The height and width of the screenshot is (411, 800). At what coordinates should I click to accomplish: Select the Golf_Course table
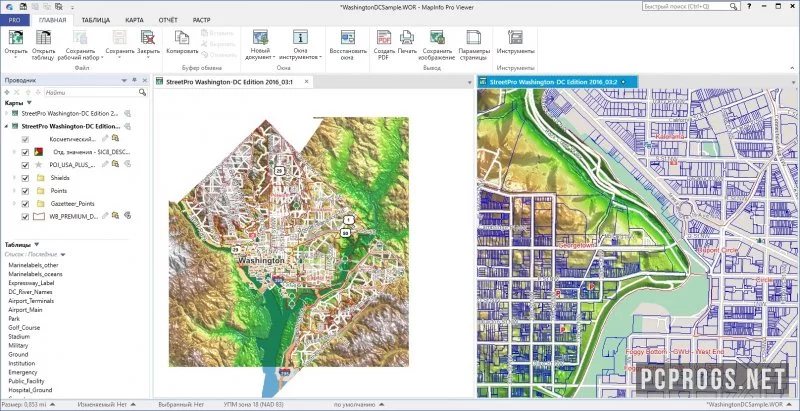click(x=24, y=327)
